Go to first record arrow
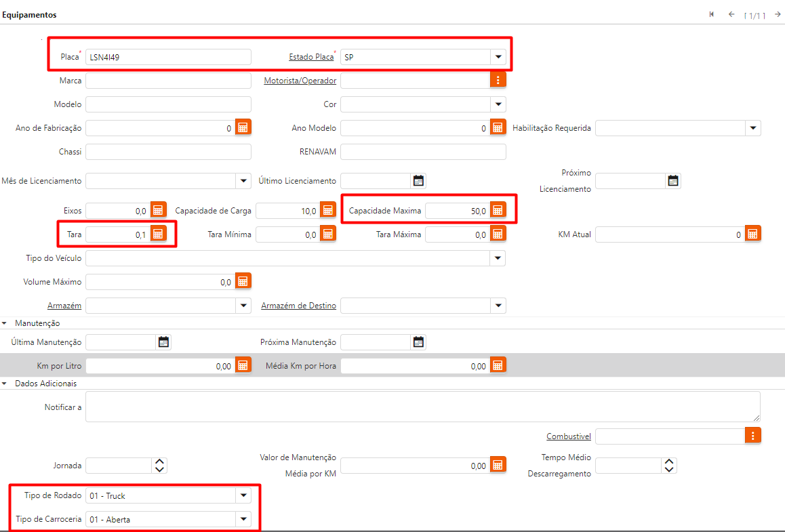This screenshot has height=532, width=785. (711, 14)
